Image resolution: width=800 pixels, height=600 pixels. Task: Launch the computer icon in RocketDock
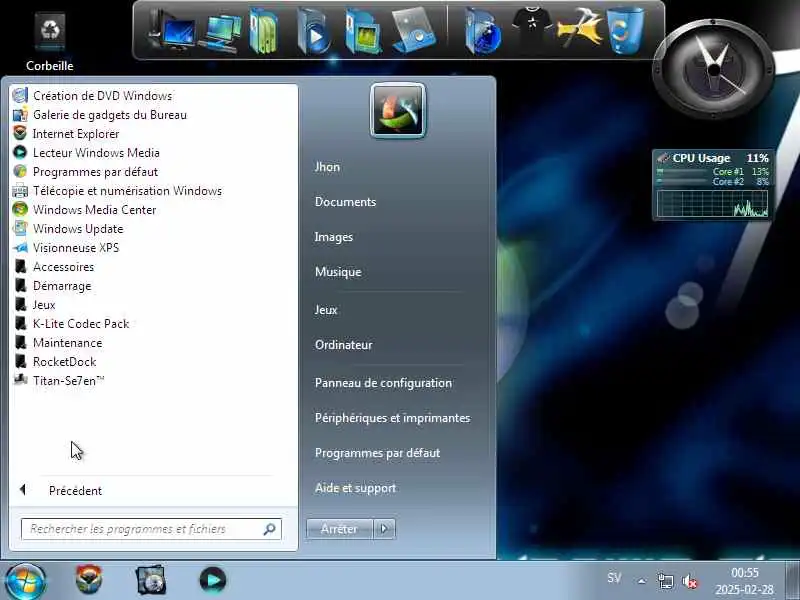coord(171,31)
